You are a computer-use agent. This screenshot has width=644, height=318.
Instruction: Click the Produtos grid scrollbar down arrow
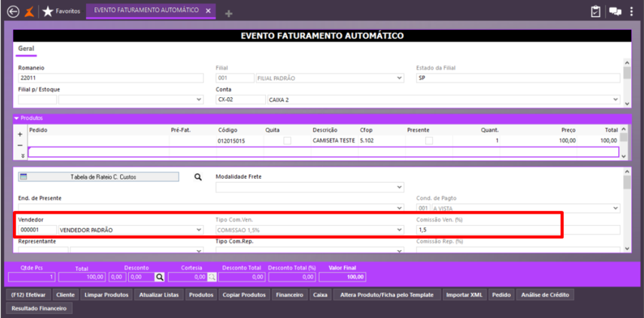[623, 156]
